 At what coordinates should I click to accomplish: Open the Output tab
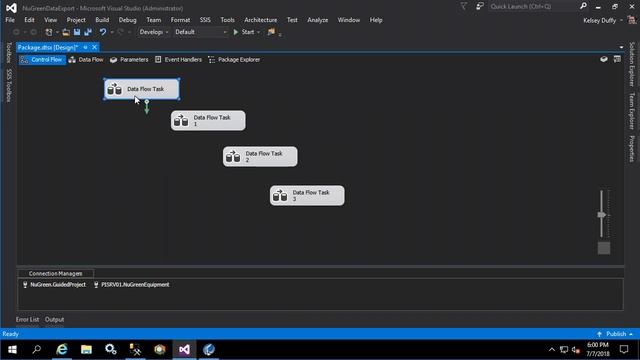pyautogui.click(x=54, y=320)
